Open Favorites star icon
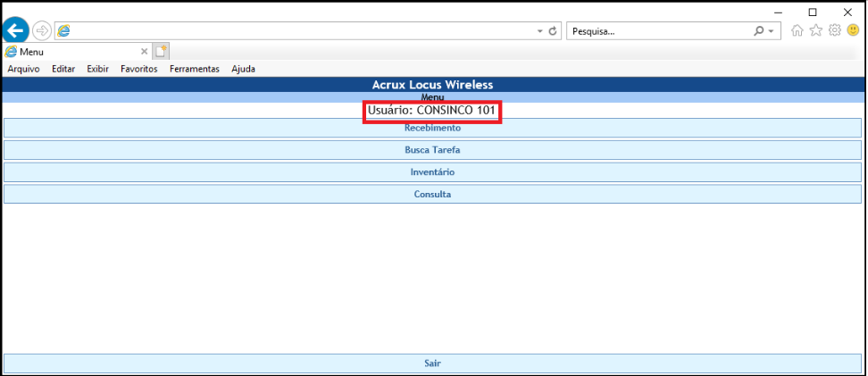 click(816, 31)
